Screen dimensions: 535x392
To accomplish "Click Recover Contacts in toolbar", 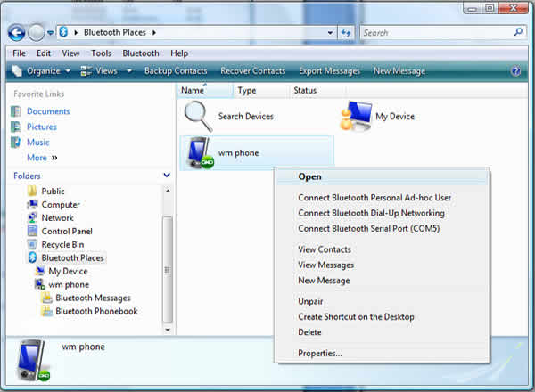I will [x=253, y=71].
